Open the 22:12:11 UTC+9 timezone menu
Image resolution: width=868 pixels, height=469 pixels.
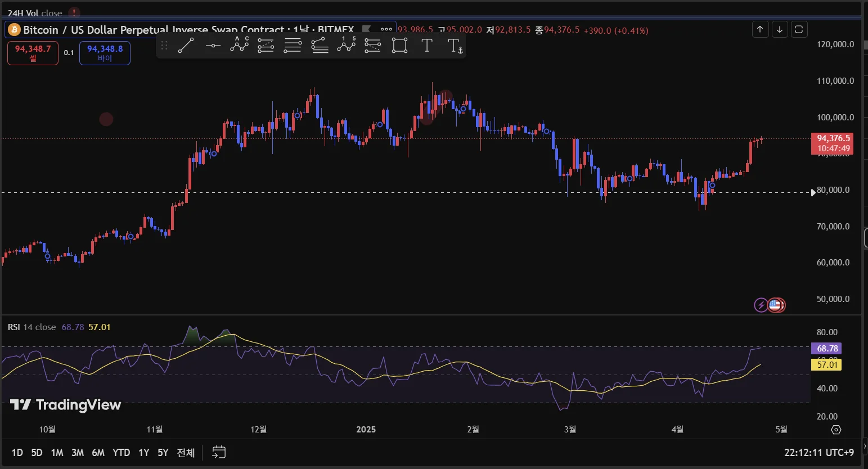pos(818,453)
